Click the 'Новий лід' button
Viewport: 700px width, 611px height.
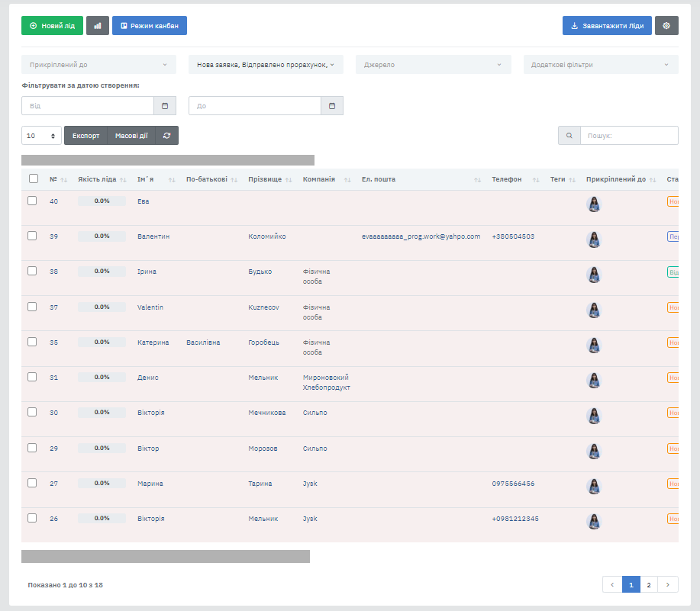(52, 26)
